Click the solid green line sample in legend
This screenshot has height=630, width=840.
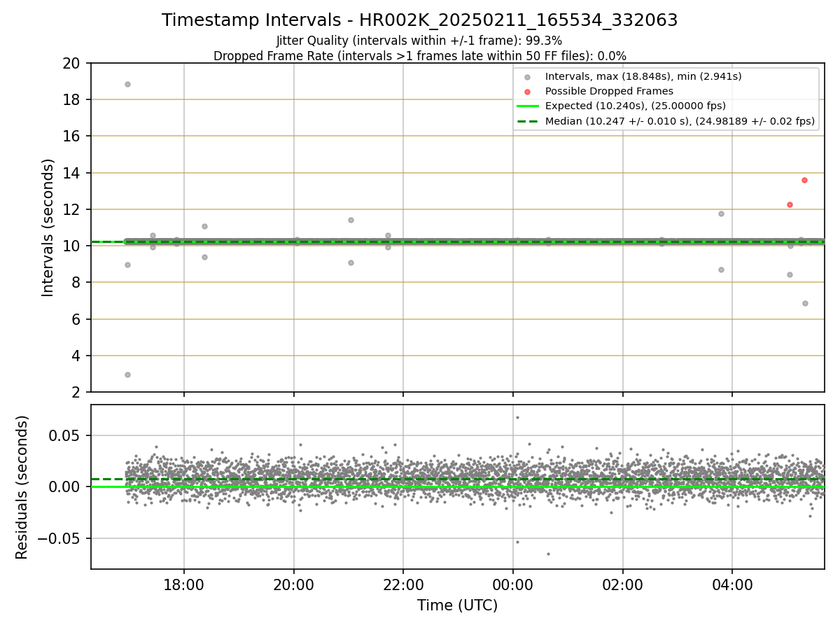pyautogui.click(x=528, y=106)
